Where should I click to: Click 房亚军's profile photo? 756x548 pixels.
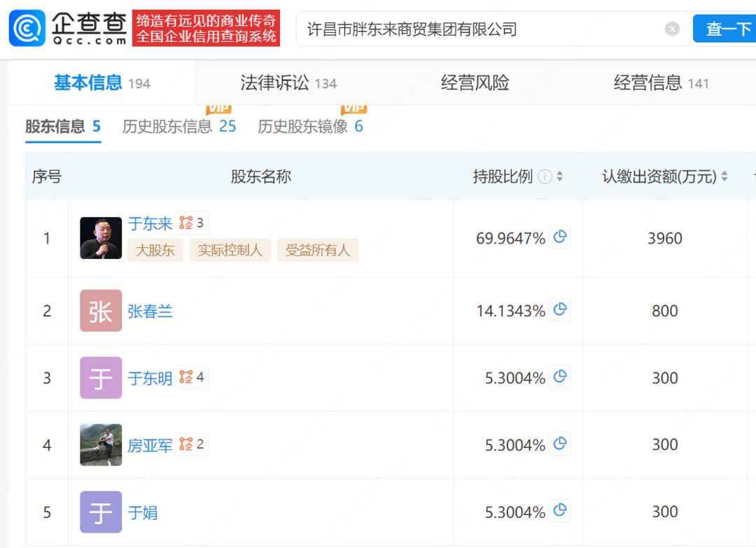click(x=101, y=445)
